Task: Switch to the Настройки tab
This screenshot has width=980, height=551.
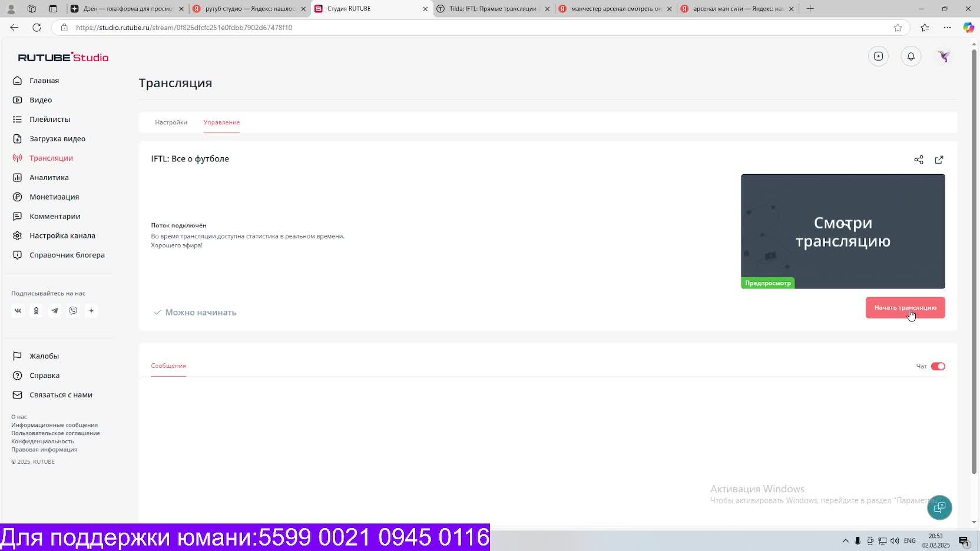Action: [x=171, y=122]
